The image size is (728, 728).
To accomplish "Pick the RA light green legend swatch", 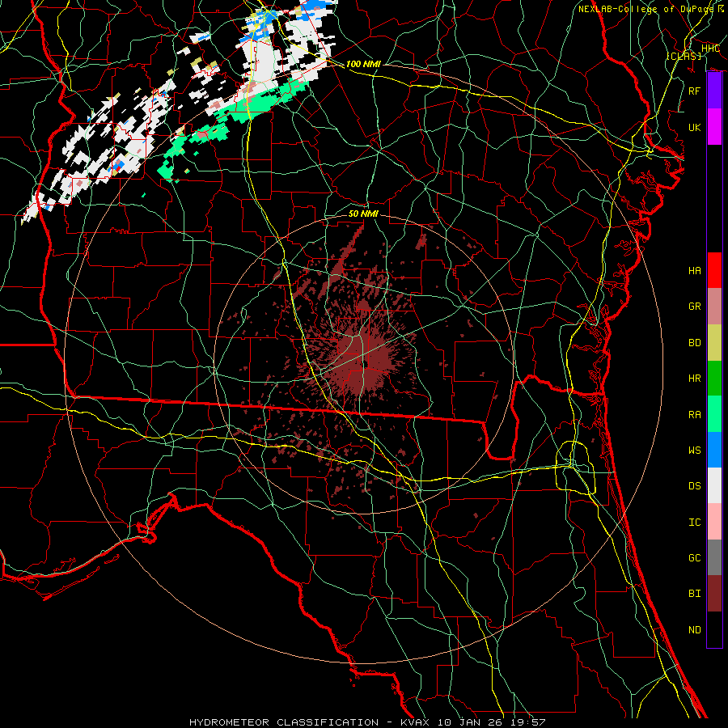I will (x=714, y=413).
